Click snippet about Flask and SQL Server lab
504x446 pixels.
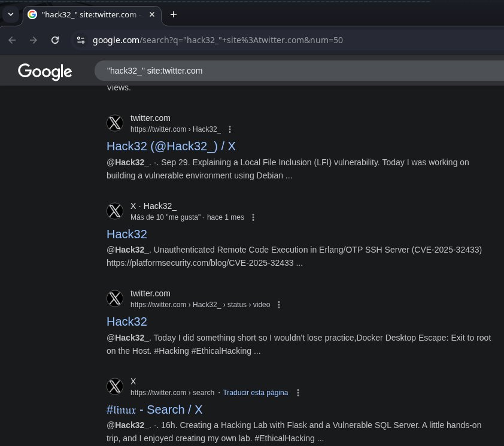[x=294, y=432]
